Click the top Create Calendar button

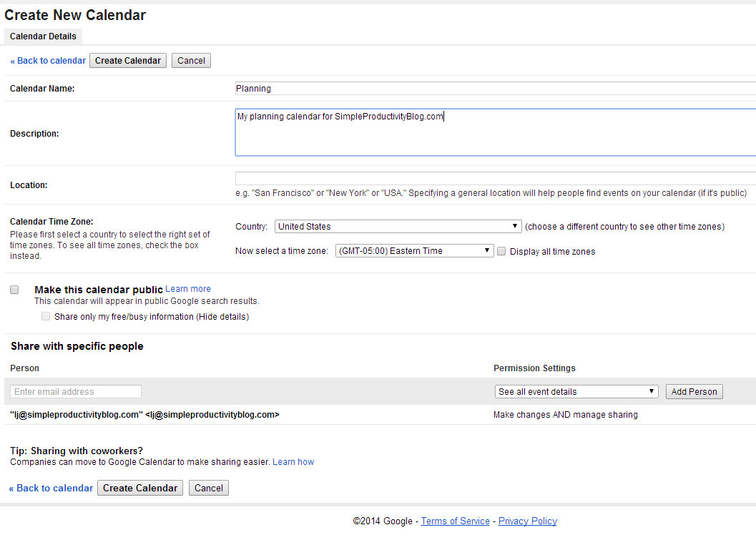click(x=127, y=61)
